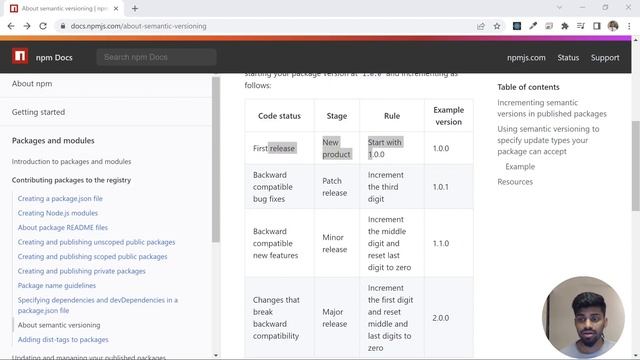
Task: Click the share page icon
Action: pos(481,26)
